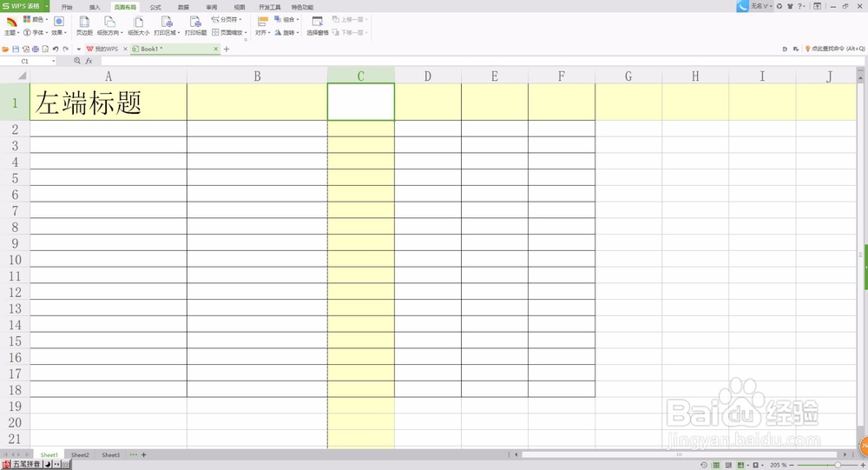Click the redo arrow icon
This screenshot has width=868, height=470.
tap(65, 49)
